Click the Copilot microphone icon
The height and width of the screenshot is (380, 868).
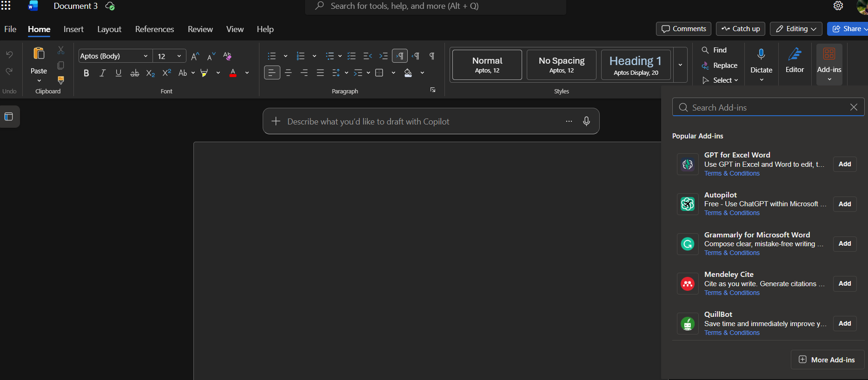(x=586, y=121)
